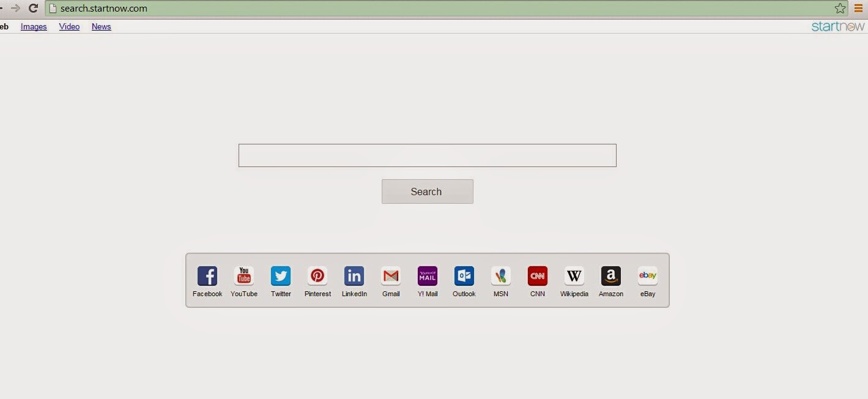Open the Facebook shortcut icon

(x=207, y=276)
